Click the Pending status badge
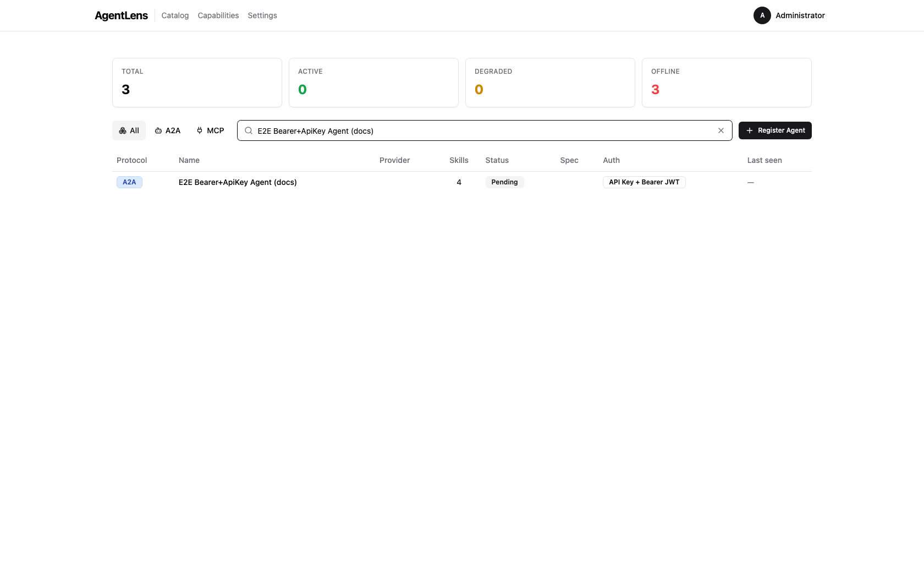This screenshot has width=924, height=578. tap(504, 182)
